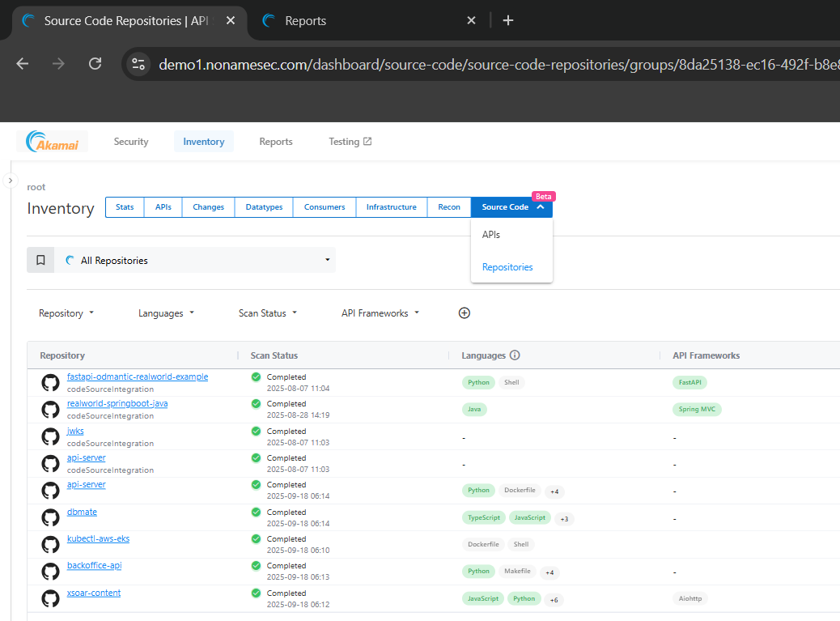Open the Reports navigation item

coord(276,142)
